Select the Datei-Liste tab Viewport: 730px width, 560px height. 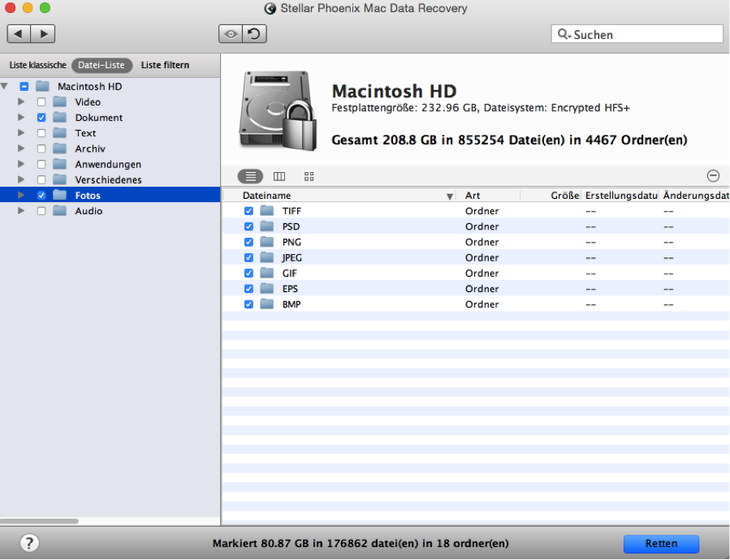(x=102, y=65)
